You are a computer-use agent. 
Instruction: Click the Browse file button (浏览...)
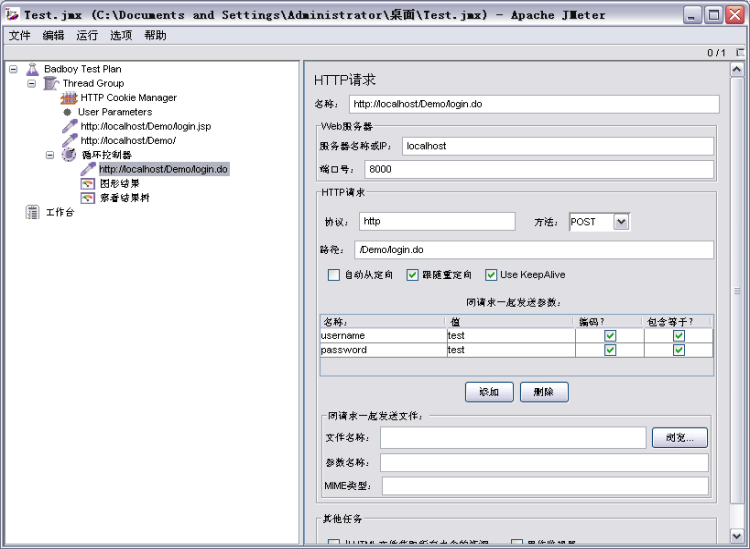(x=680, y=438)
